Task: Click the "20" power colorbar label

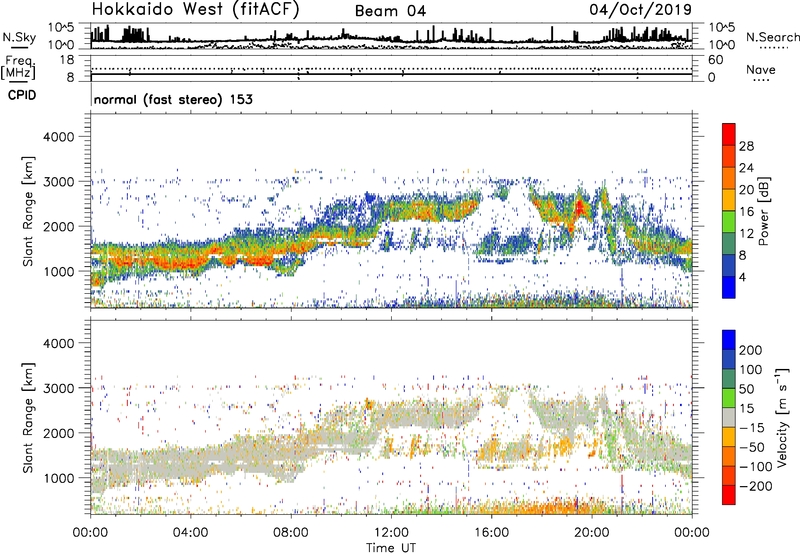Action: (x=746, y=190)
